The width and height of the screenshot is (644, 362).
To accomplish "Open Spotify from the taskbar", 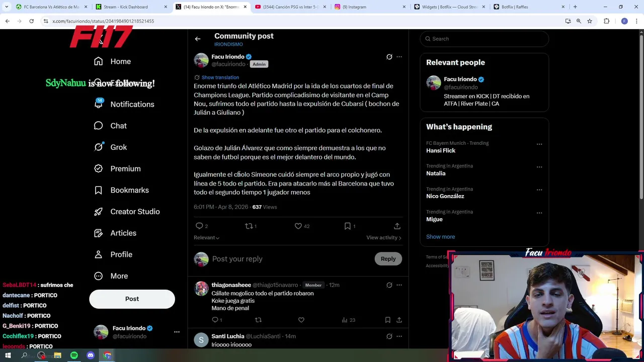I will coord(74,355).
